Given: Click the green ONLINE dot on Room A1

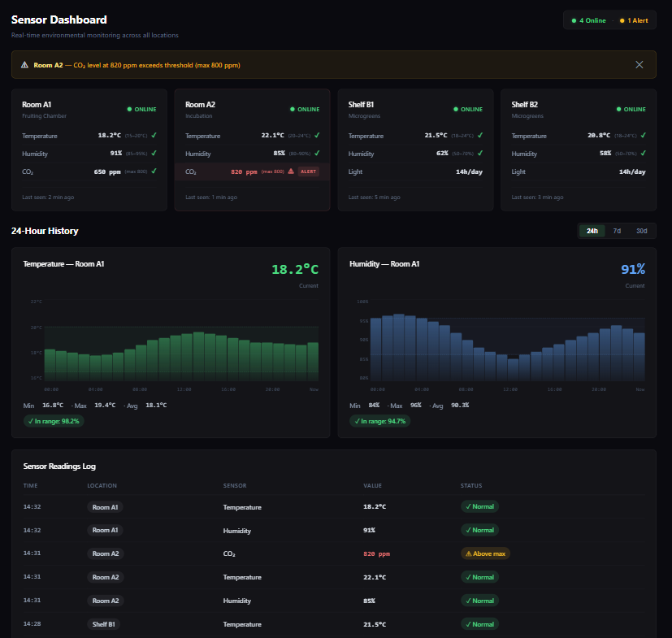Looking at the screenshot, I should (x=128, y=109).
